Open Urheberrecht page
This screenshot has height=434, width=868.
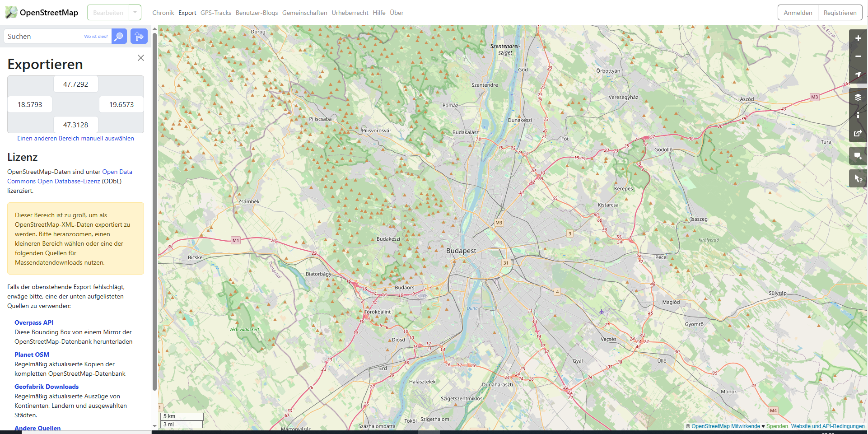point(350,13)
